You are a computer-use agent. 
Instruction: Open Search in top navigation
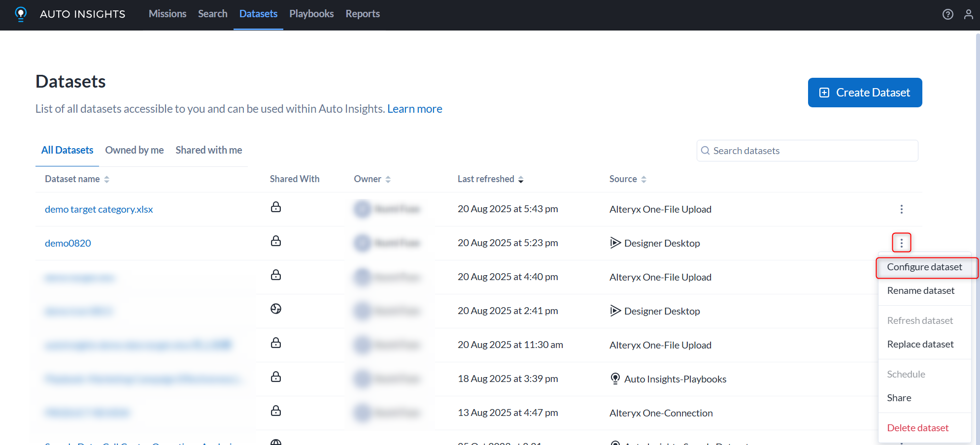(x=213, y=14)
